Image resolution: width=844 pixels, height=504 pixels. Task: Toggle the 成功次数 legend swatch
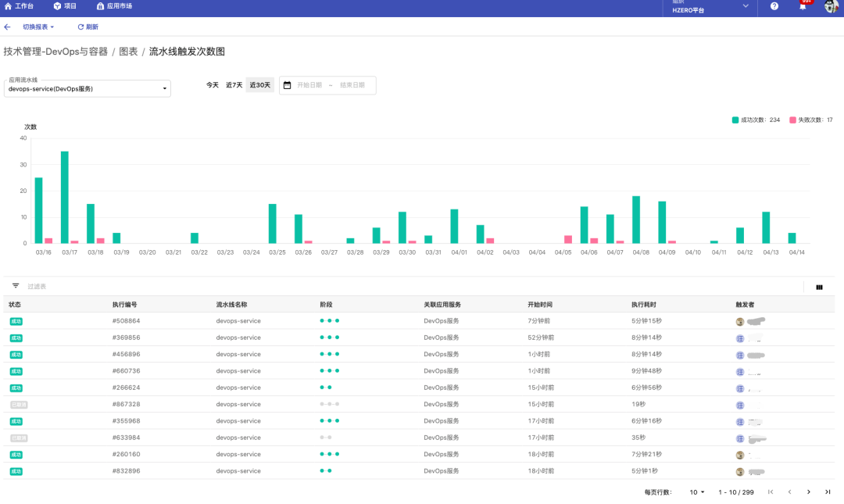click(735, 120)
